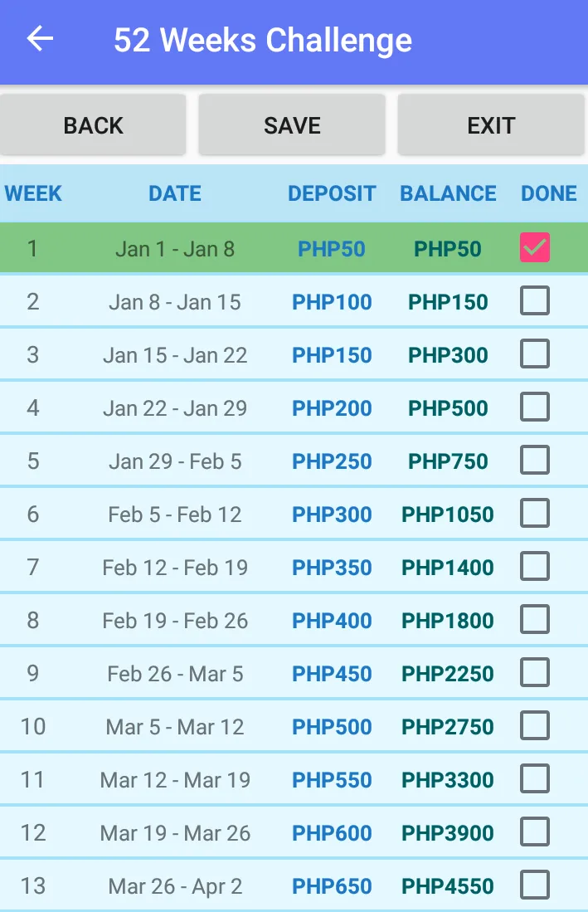Tap the Feb 26 - Mar 5 row
This screenshot has width=588, height=912.
(x=294, y=674)
